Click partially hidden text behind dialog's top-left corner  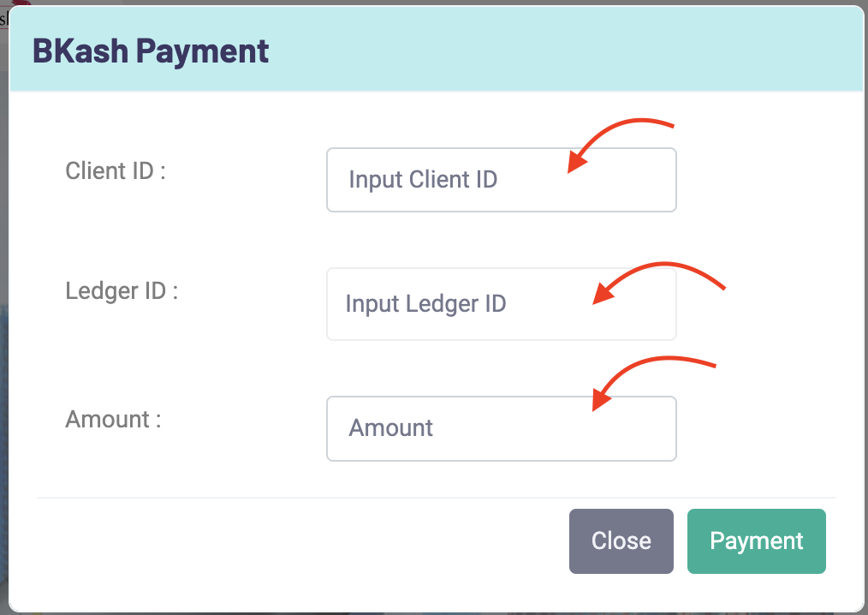point(3,19)
